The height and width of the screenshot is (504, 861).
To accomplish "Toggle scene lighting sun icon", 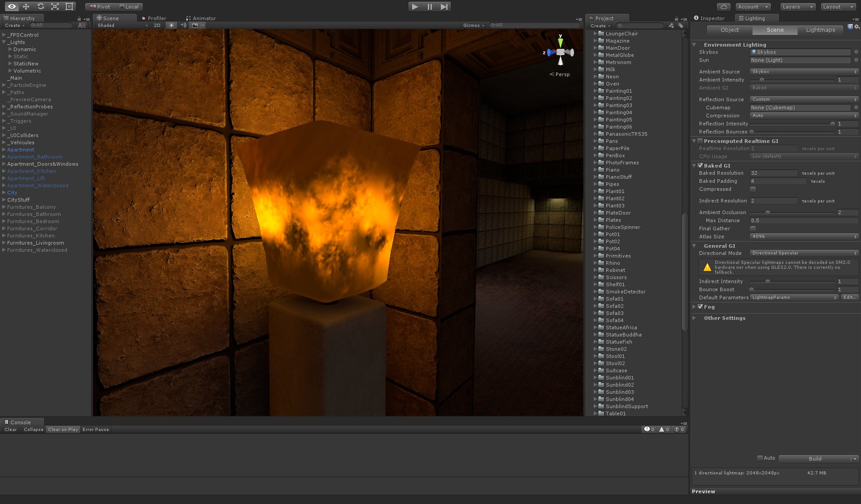I will pyautogui.click(x=171, y=25).
